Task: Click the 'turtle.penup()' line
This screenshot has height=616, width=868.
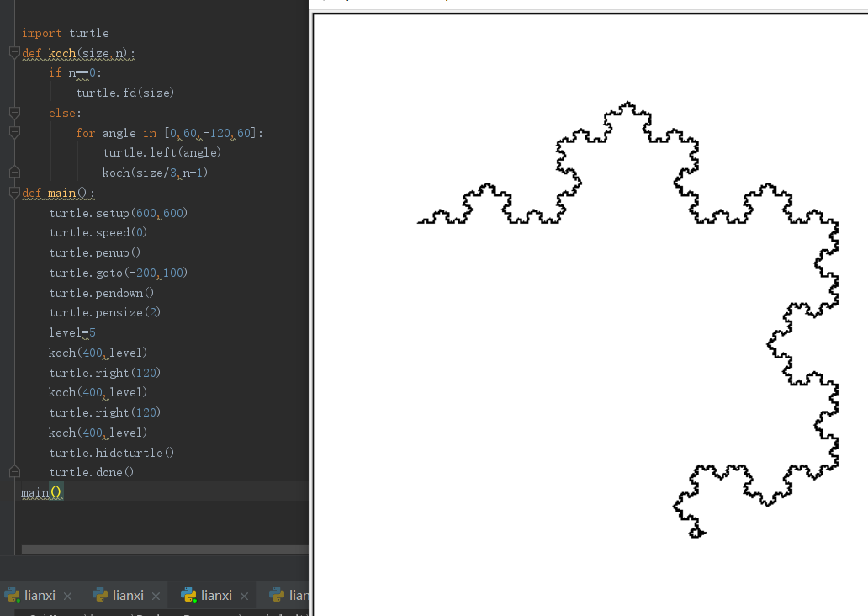Action: click(x=95, y=252)
